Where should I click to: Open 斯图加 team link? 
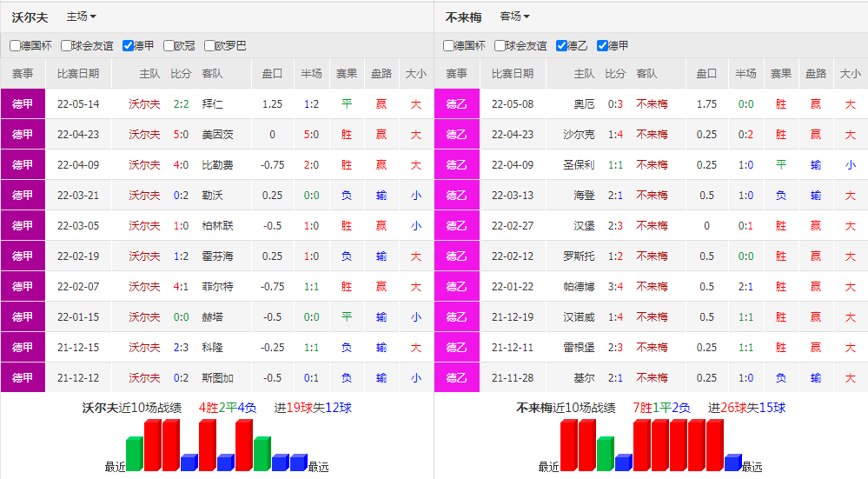click(217, 378)
